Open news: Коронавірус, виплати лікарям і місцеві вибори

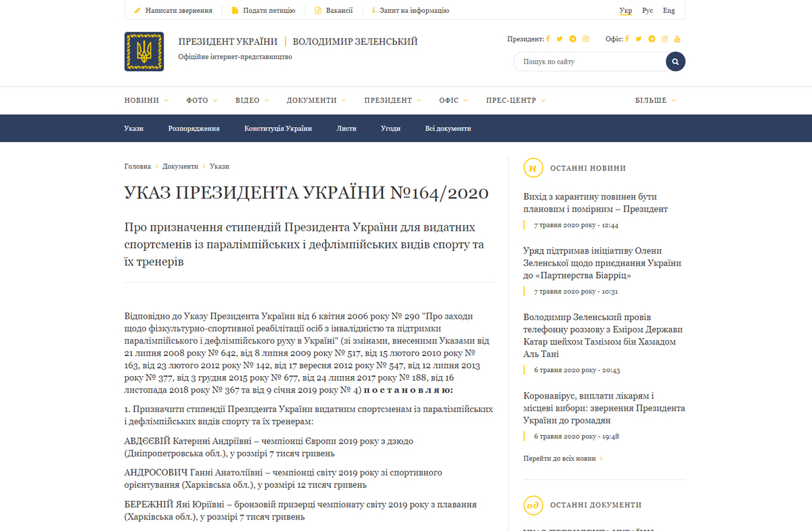(604, 409)
